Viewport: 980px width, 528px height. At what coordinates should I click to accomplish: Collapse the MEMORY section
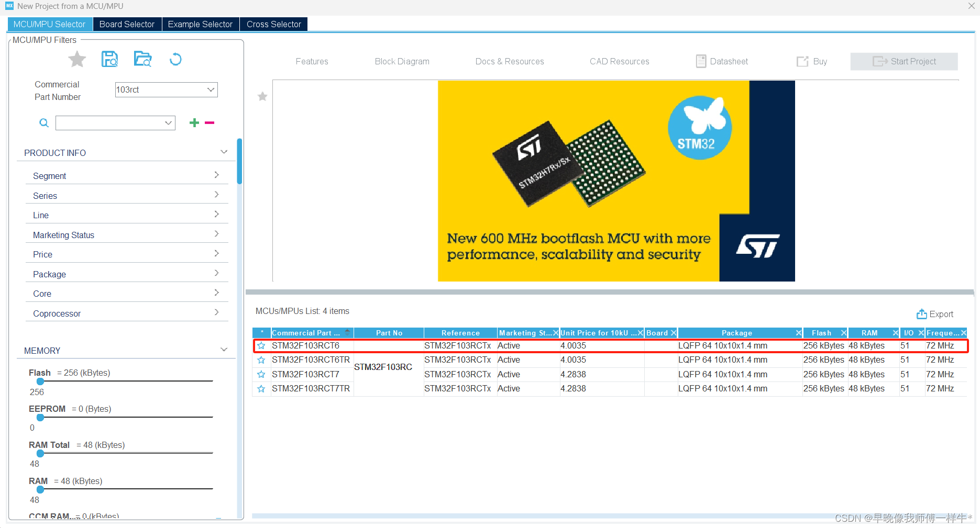(224, 350)
